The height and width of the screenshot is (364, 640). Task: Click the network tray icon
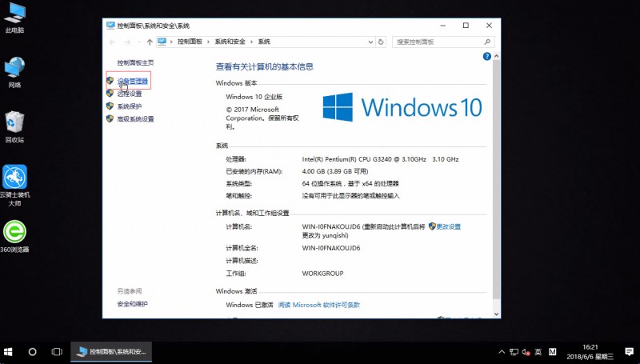point(514,352)
